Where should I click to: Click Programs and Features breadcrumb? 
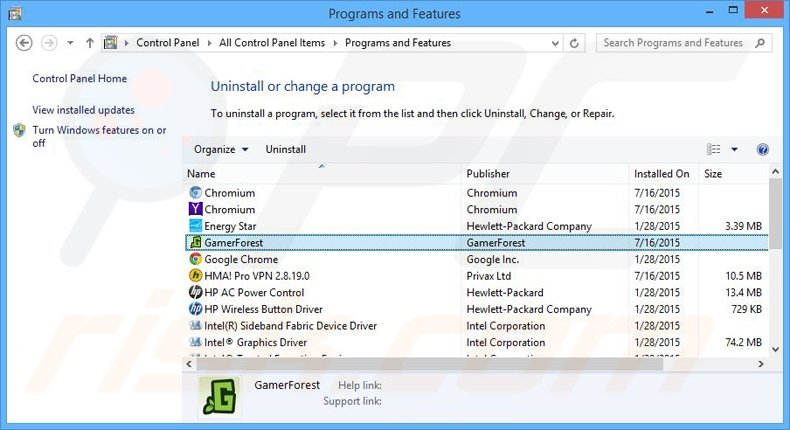pyautogui.click(x=398, y=43)
